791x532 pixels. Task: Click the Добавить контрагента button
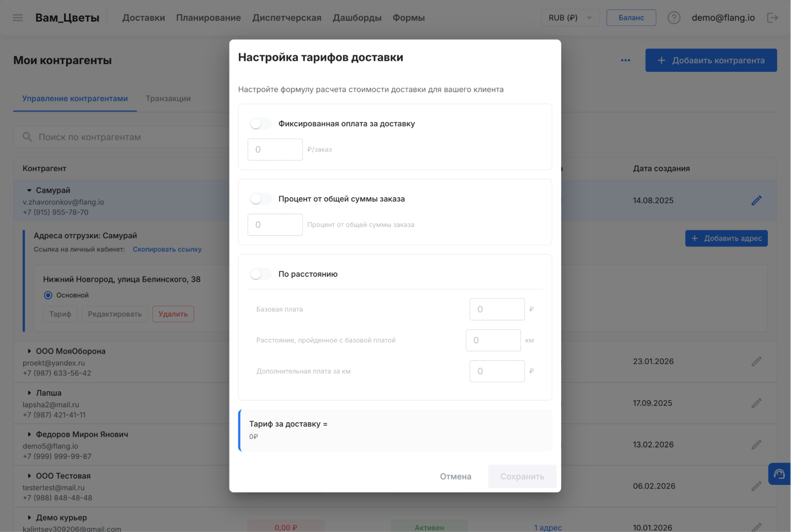711,60
